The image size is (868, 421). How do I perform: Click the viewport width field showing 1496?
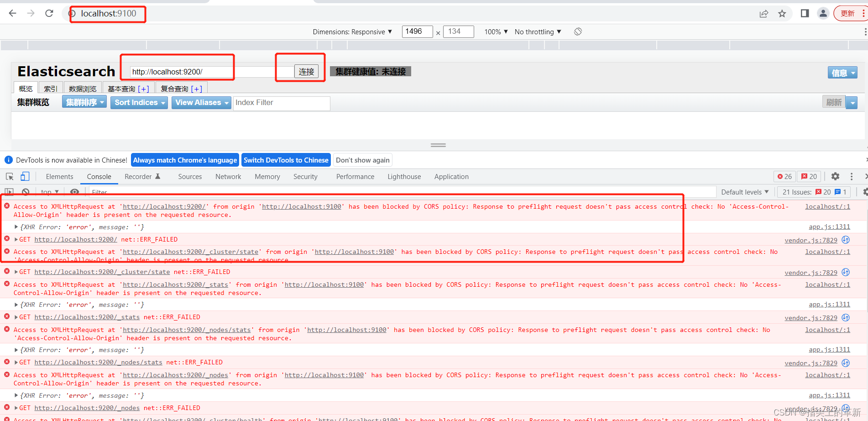[417, 32]
